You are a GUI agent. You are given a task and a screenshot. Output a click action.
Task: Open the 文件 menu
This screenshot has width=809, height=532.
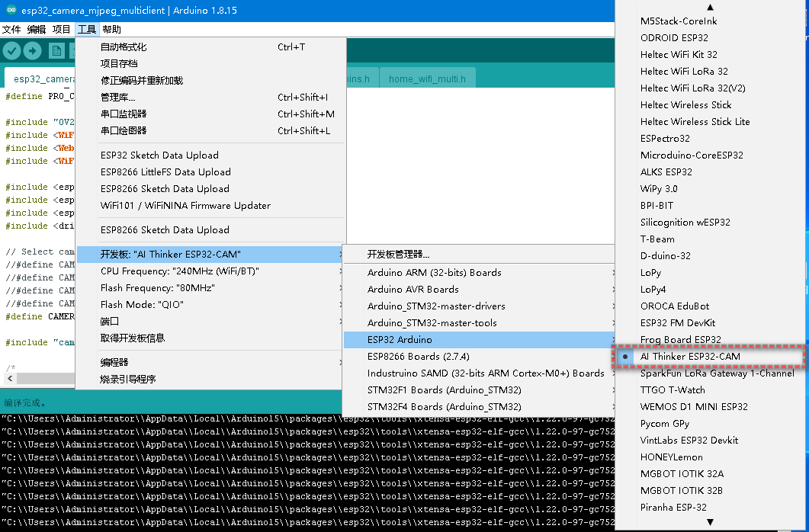pyautogui.click(x=11, y=30)
